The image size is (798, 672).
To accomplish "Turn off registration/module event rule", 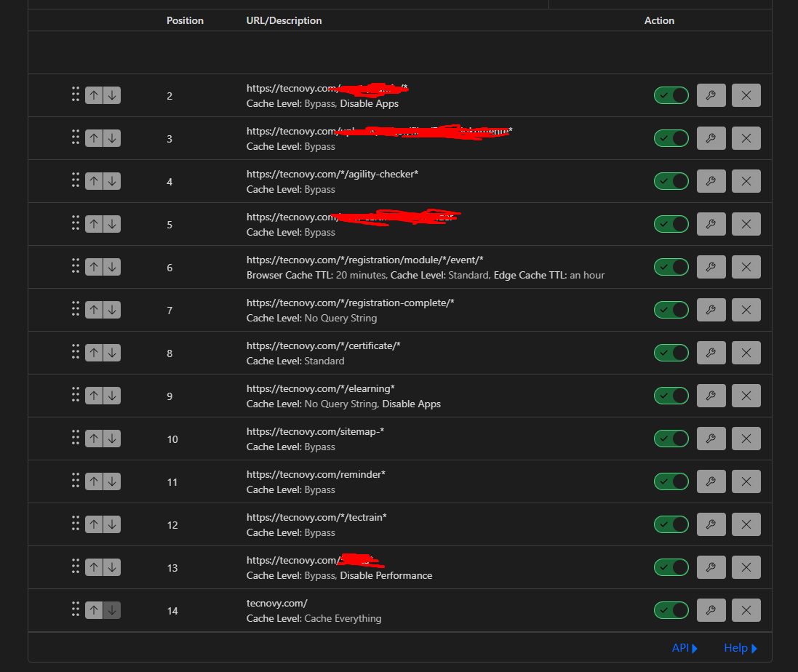I will pos(671,267).
